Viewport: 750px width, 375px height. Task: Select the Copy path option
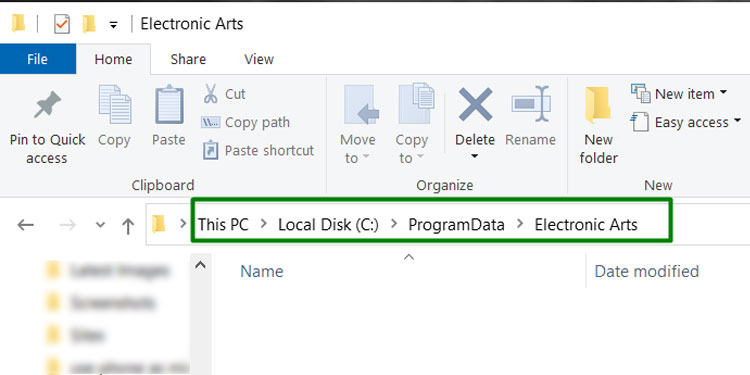coord(245,122)
